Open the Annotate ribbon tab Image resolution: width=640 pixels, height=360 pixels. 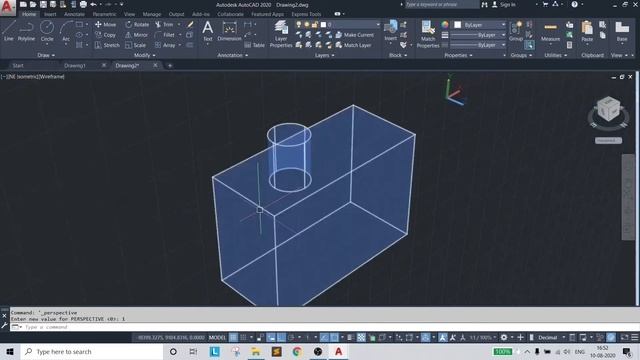[74, 14]
